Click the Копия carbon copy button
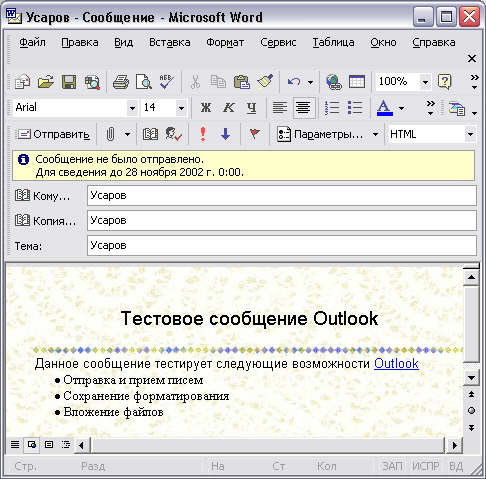This screenshot has width=486, height=479. point(46,220)
